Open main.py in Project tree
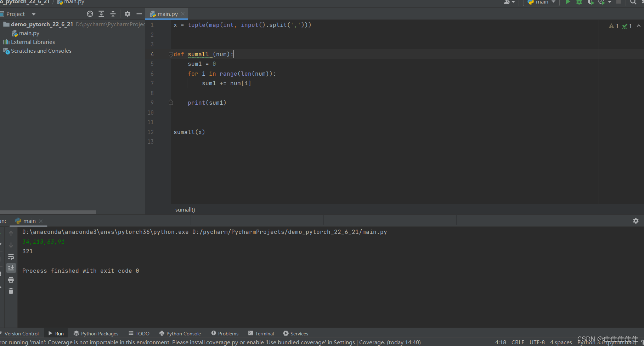This screenshot has width=644, height=346. [29, 33]
